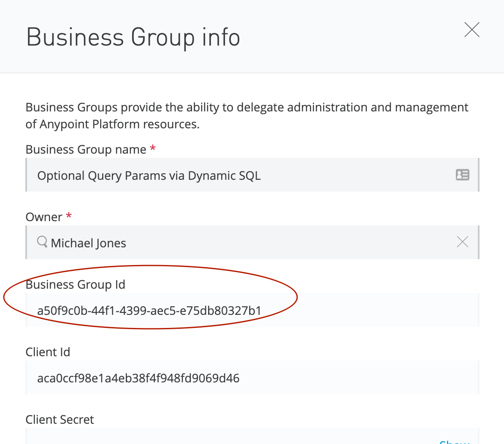The image size is (504, 444).
Task: Click the red asterisk beside Owner
Action: pyautogui.click(x=69, y=216)
